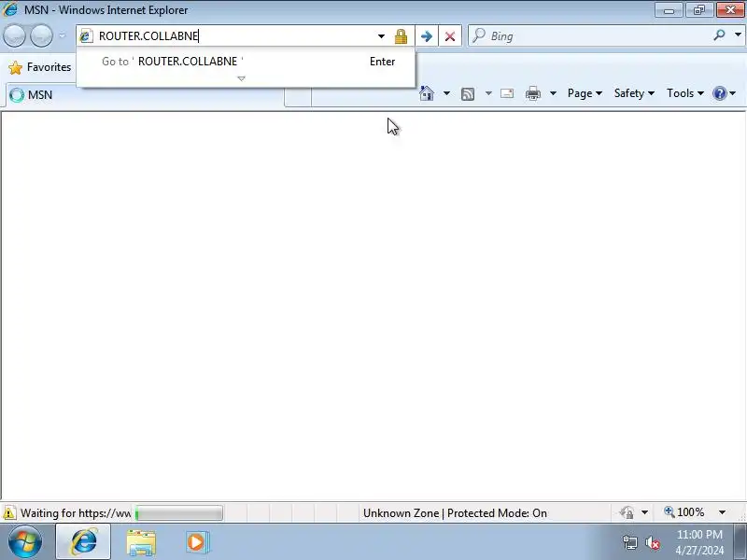Open a new tab
This screenshot has width=747, height=560.
[298, 97]
